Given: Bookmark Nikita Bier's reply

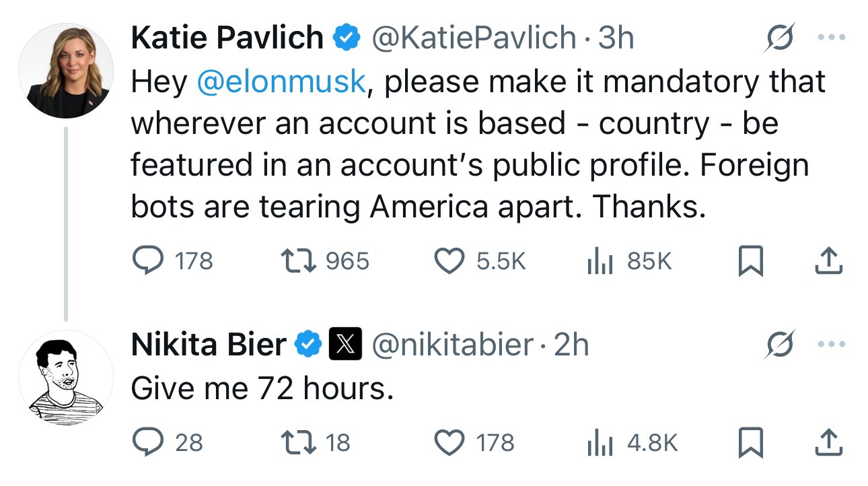Looking at the screenshot, I should tap(750, 442).
